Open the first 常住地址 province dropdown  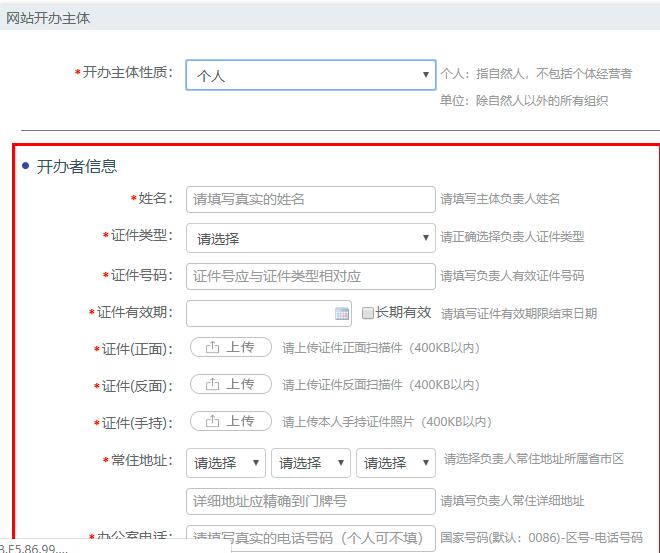click(x=226, y=463)
